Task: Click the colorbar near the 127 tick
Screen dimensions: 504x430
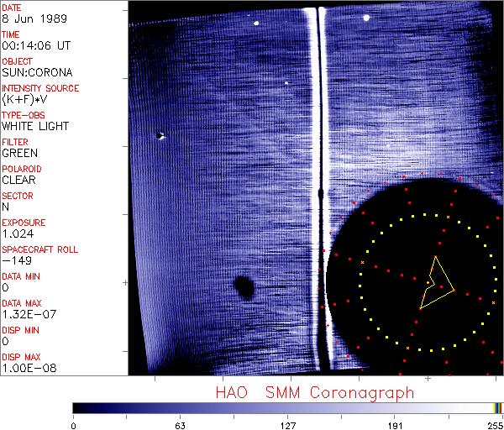Action: [287, 407]
